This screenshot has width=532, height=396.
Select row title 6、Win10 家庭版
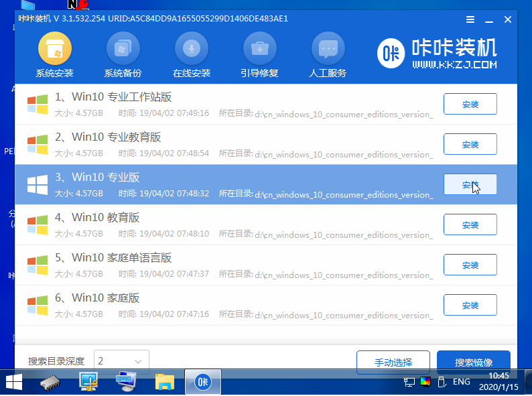tap(97, 298)
